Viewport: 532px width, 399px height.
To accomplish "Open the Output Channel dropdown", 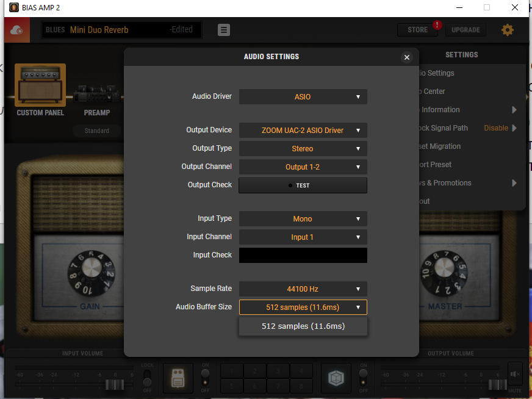I will [x=303, y=167].
